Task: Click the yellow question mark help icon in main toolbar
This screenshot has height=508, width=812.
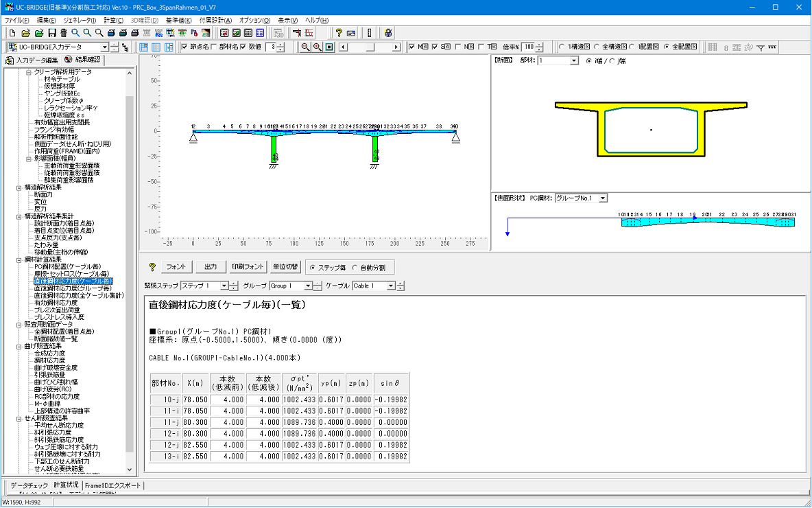Action: 339,33
